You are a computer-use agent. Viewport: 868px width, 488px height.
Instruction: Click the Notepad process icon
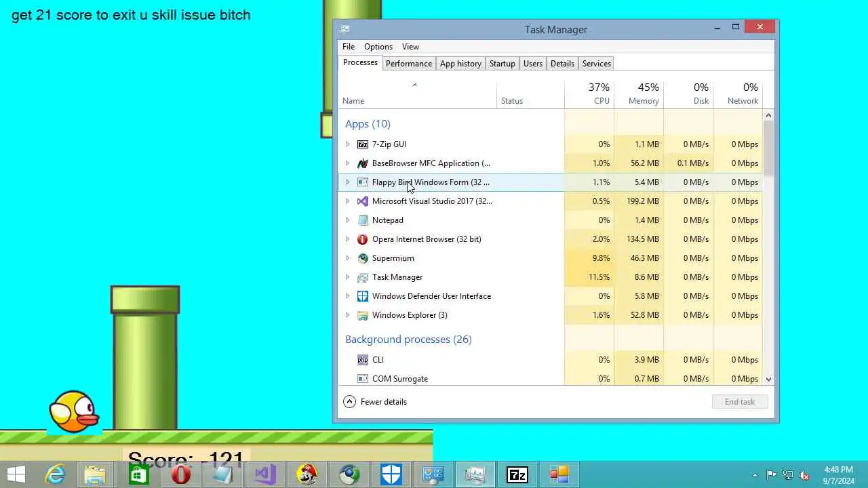coord(363,220)
